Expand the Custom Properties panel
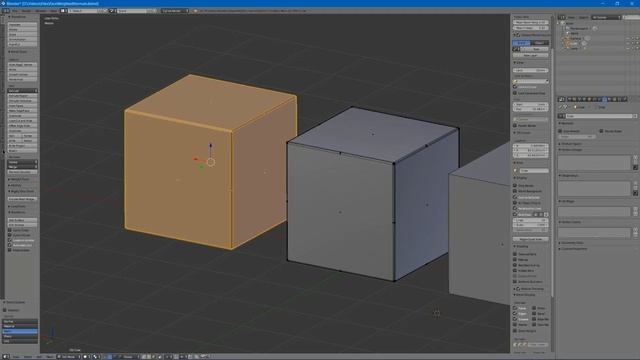This screenshot has width=640, height=360. point(573,249)
